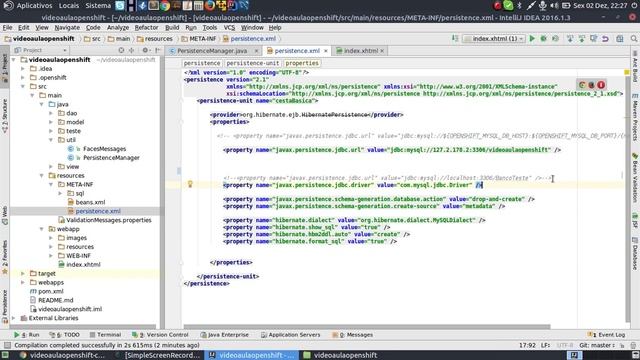
Task: Open Search Everywhere magnifier icon
Action: [x=633, y=39]
